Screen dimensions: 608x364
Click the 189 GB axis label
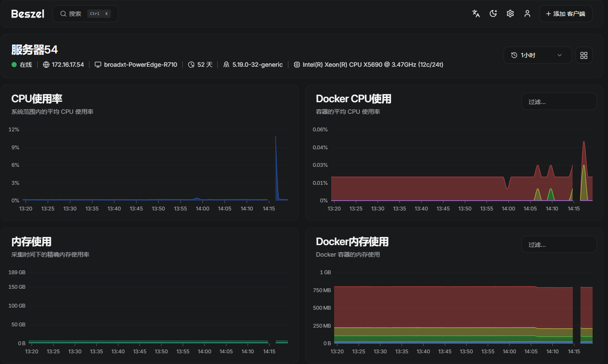click(x=17, y=272)
